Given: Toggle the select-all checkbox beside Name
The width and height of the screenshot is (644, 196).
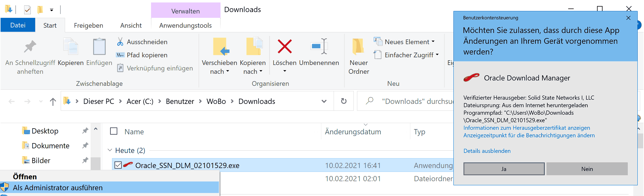Looking at the screenshot, I should pyautogui.click(x=114, y=131).
